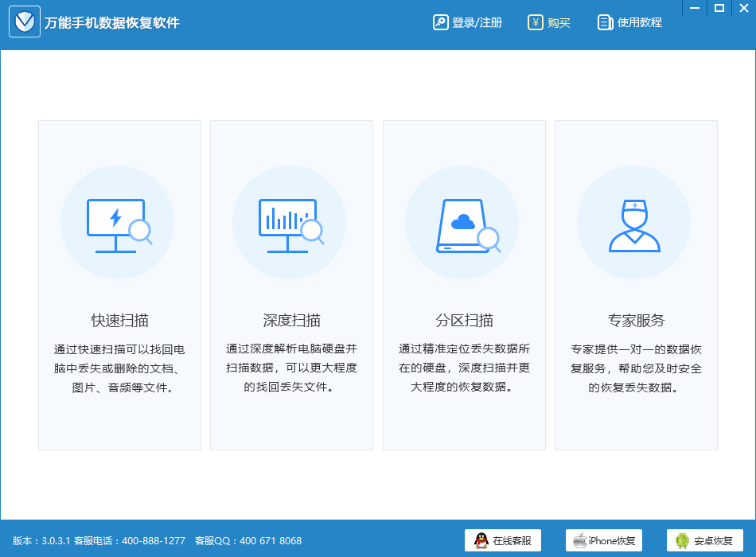Open the 专家服务 expert doctor icon
The image size is (756, 557).
633,222
